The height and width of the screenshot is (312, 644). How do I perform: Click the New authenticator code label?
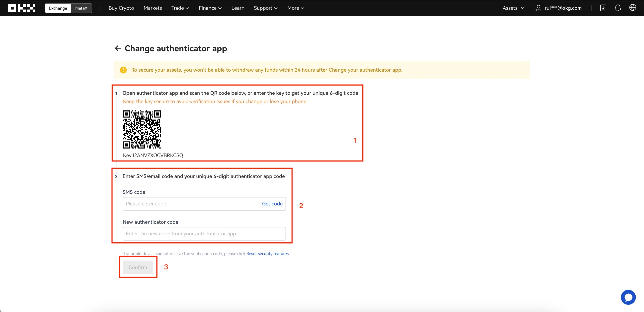(x=151, y=222)
